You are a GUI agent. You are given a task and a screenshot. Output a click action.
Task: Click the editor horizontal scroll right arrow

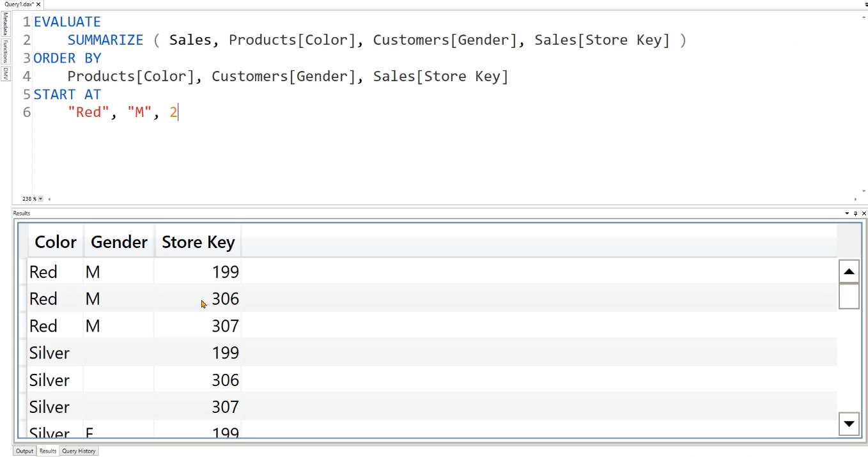tap(855, 199)
